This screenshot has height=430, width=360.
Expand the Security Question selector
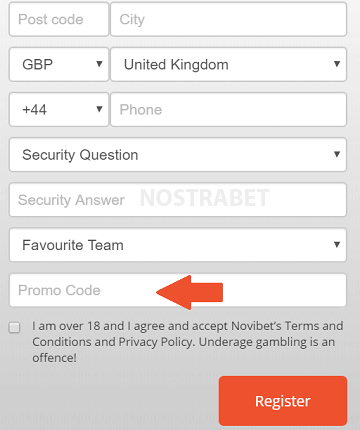pyautogui.click(x=178, y=155)
